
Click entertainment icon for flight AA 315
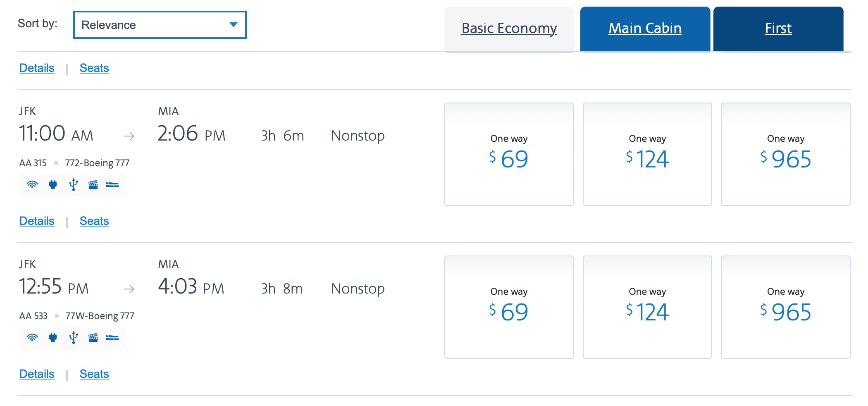coord(93,184)
